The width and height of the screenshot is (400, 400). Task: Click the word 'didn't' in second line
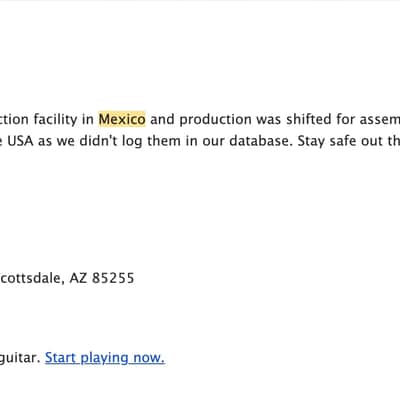tap(99, 141)
